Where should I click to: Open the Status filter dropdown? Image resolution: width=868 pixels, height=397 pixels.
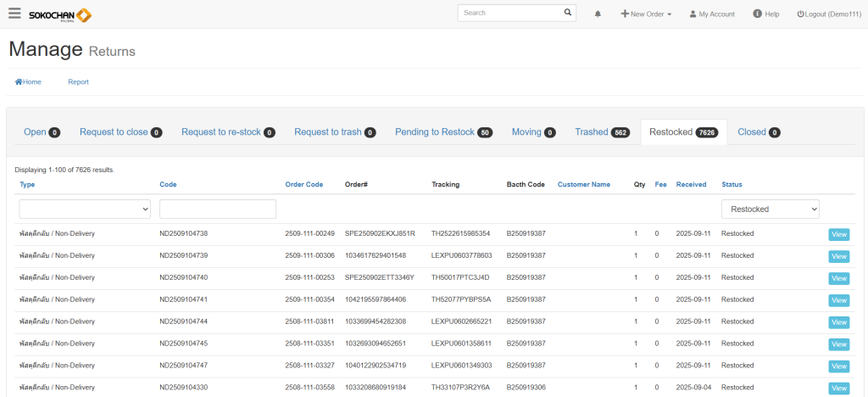(x=770, y=209)
